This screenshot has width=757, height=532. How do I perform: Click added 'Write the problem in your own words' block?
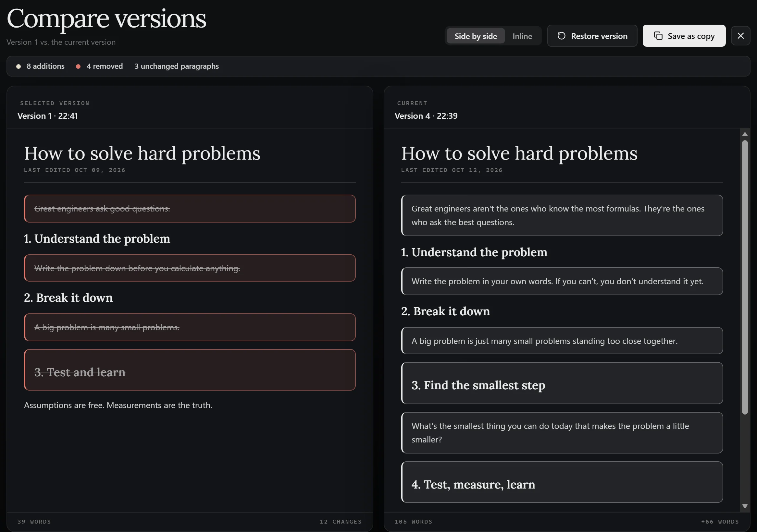pos(562,281)
